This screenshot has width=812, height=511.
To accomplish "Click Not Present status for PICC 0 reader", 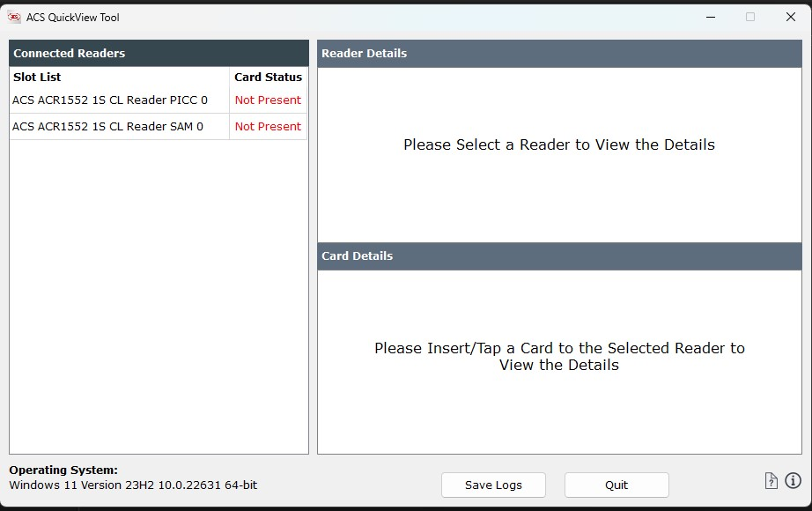I will (268, 100).
